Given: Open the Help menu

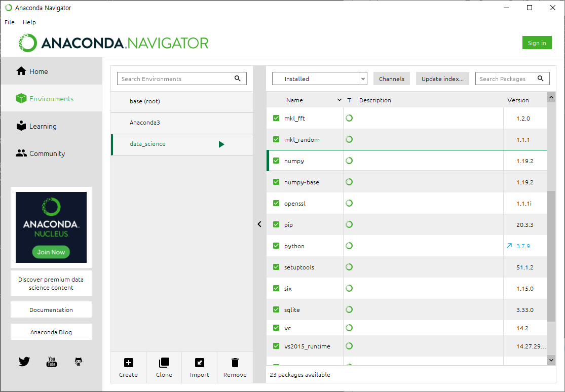Looking at the screenshot, I should click(x=29, y=22).
